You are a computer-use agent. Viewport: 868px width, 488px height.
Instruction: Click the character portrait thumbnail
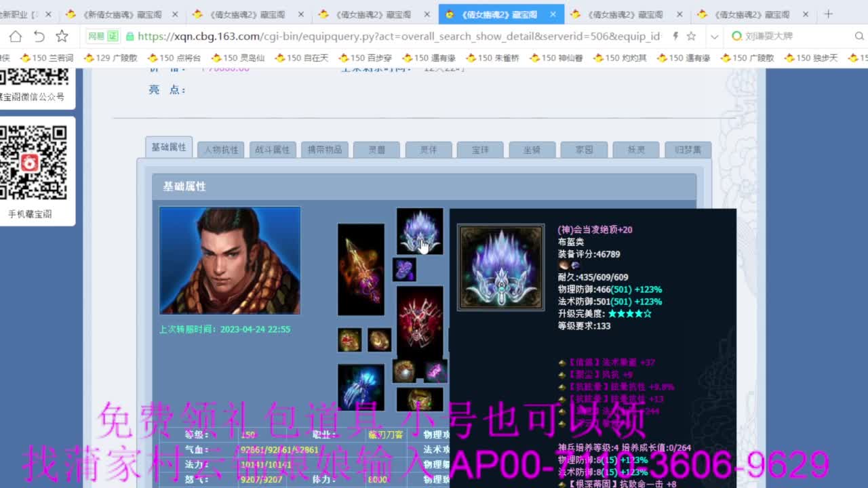pos(230,260)
